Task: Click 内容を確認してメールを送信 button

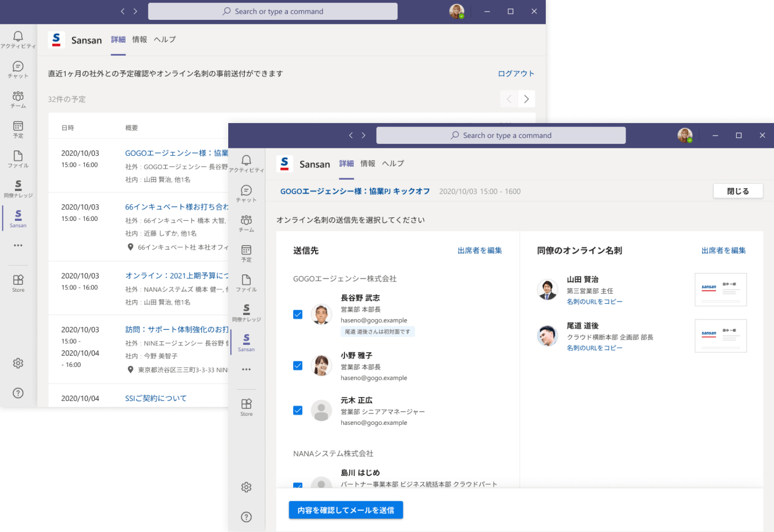Action: point(346,510)
